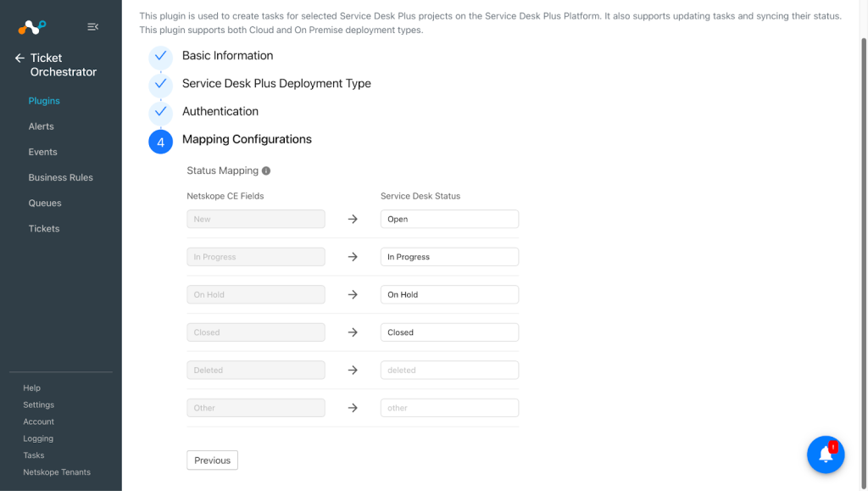Click the other status input field
This screenshot has width=868, height=491.
(x=449, y=407)
